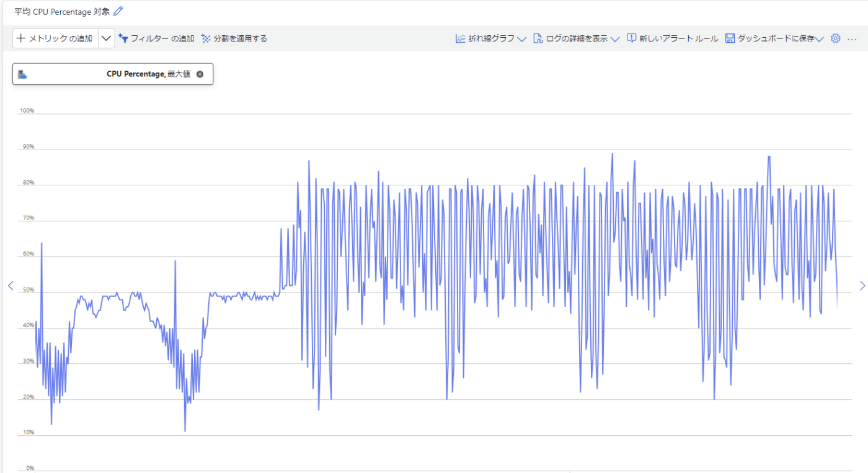Open the ダッシュボードに保存 dropdown arrow
The width and height of the screenshot is (868, 473).
pyautogui.click(x=820, y=38)
